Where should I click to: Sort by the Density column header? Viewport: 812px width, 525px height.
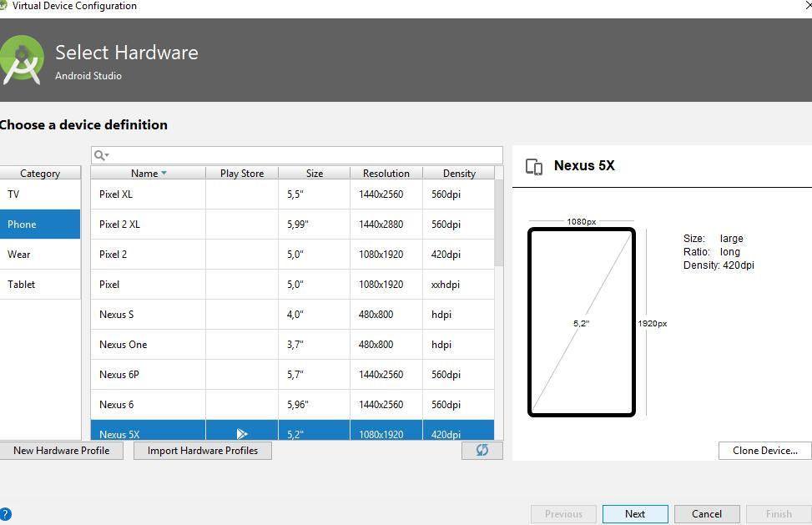tap(459, 173)
